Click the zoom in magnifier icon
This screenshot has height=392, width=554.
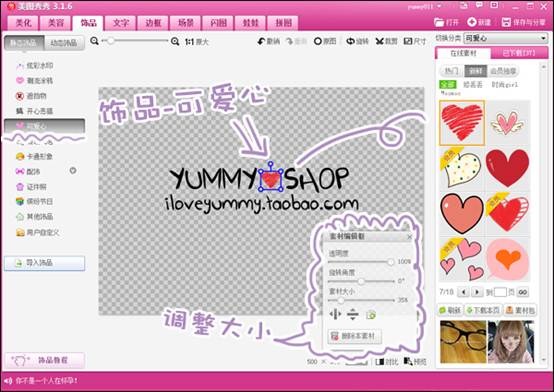coord(175,42)
